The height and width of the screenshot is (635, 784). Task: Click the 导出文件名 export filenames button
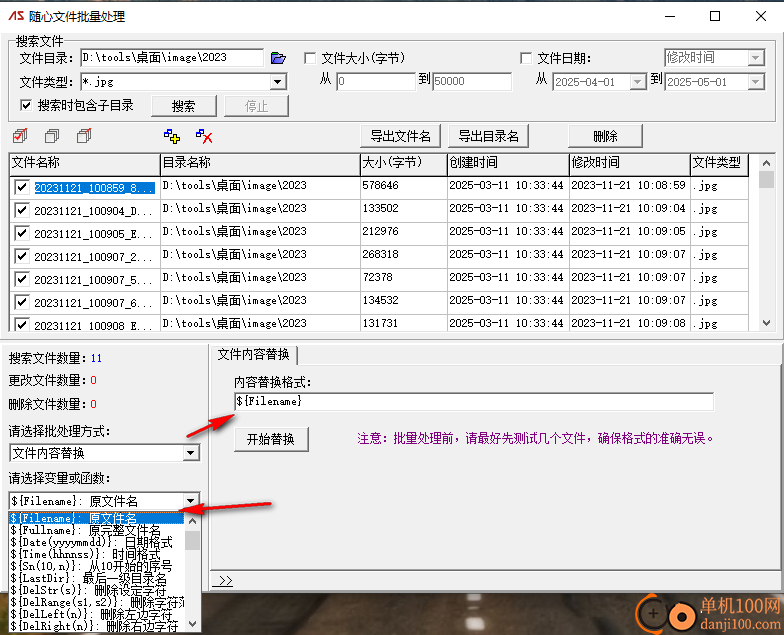pyautogui.click(x=400, y=136)
